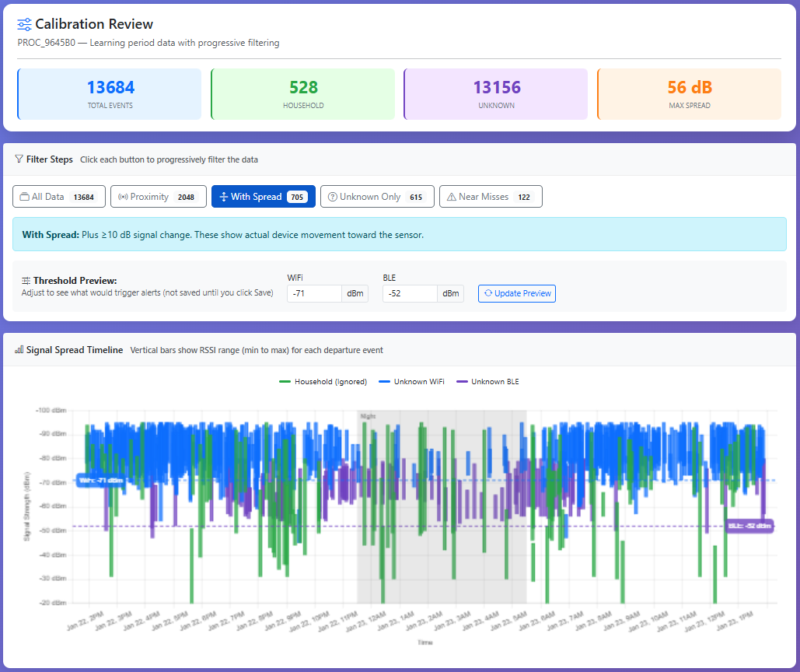Screen dimensions: 800x672
Task: Click the BLE -52 dBm threshold marker
Action: point(749,527)
